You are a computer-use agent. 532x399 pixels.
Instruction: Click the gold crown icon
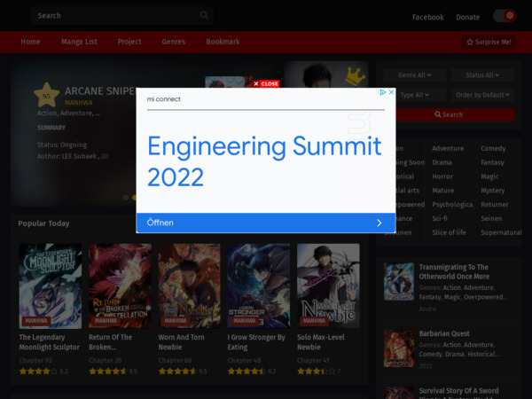click(x=355, y=76)
